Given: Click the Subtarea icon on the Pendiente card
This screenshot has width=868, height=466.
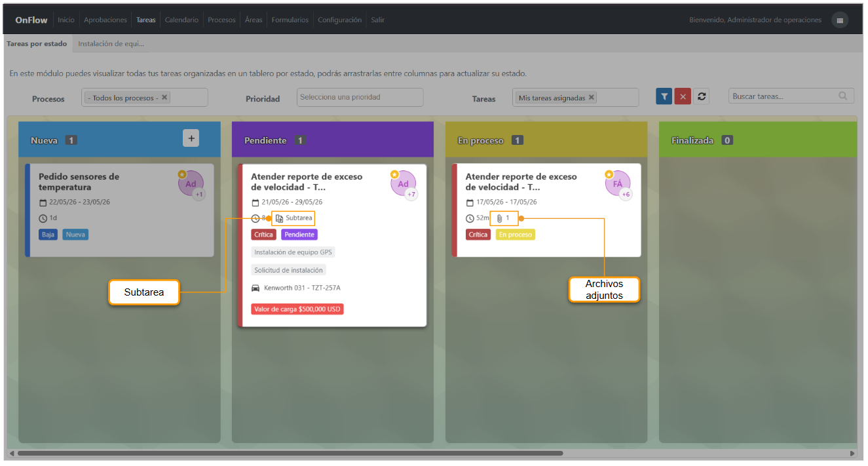Looking at the screenshot, I should point(279,218).
